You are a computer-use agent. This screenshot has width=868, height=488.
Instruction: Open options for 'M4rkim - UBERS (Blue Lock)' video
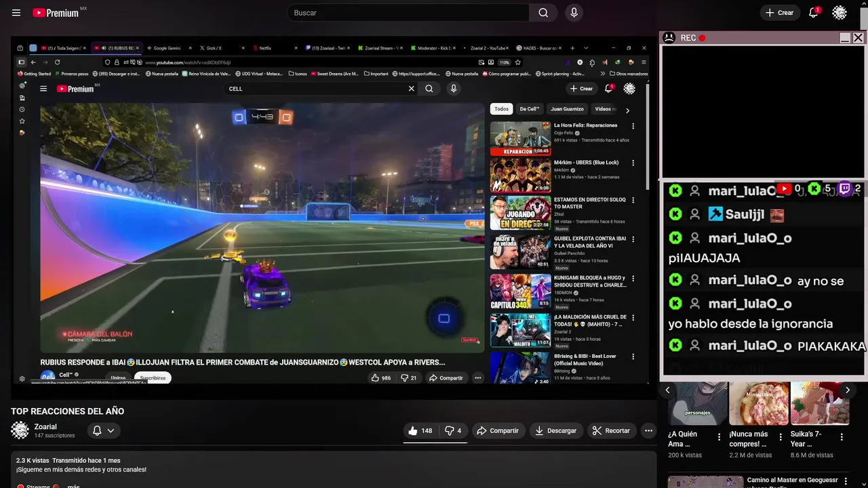click(x=633, y=163)
